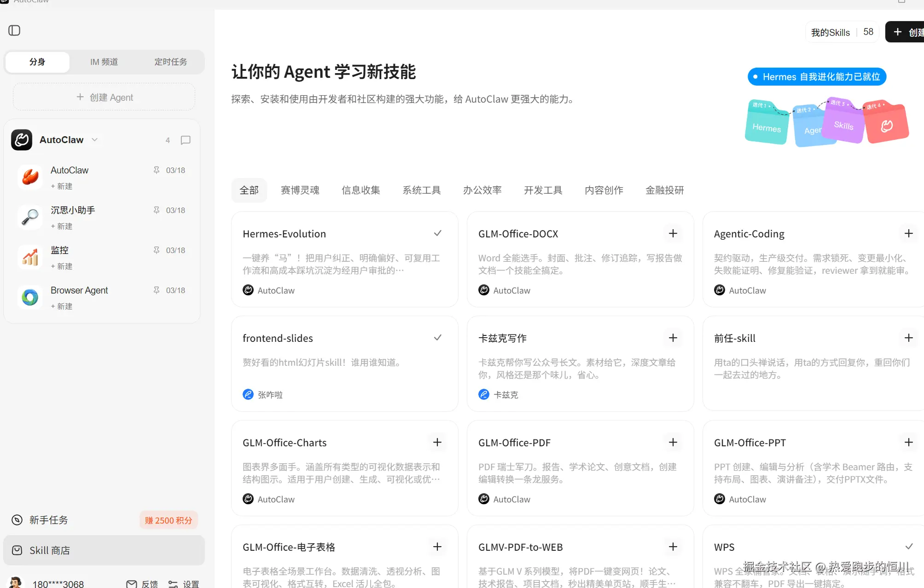Click the Hermes 自我进化能力已就位 banner
924x588 pixels.
click(816, 76)
